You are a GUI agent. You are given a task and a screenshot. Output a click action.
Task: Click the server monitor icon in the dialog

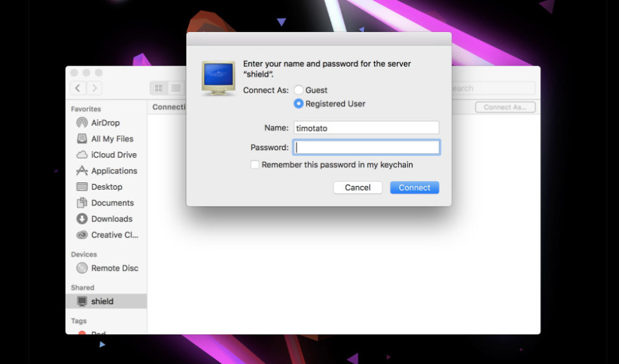pos(219,78)
